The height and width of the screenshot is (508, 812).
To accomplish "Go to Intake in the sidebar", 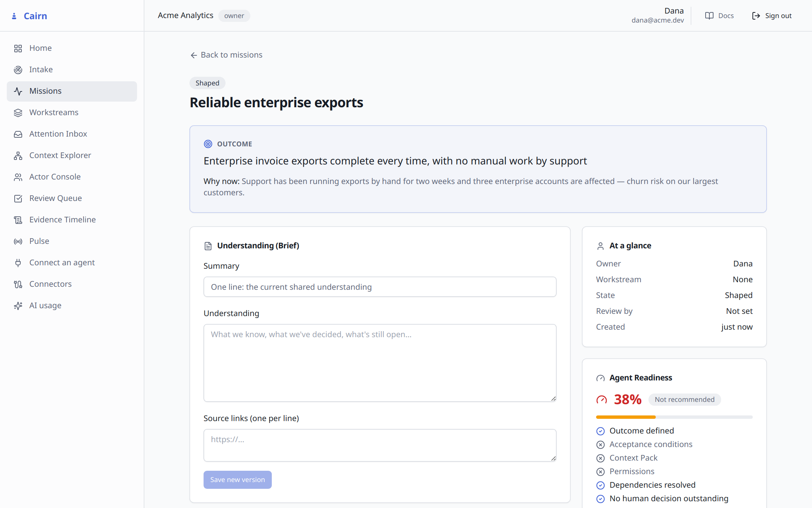I will (x=72, y=70).
